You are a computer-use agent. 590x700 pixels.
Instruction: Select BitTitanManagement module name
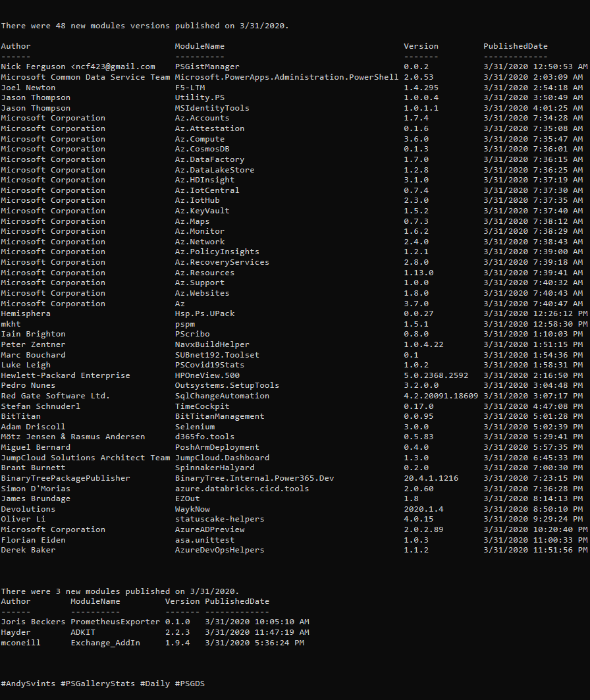click(x=219, y=416)
